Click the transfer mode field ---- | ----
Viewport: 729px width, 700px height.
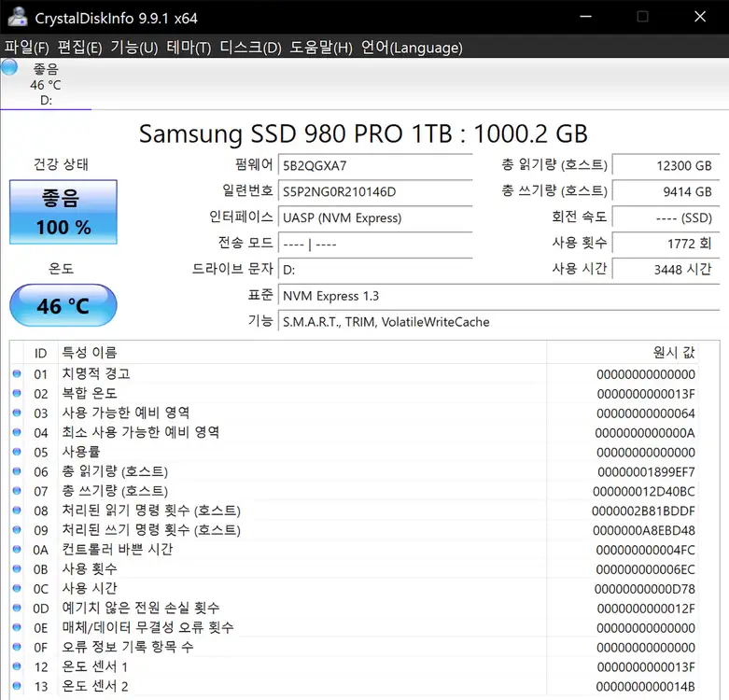tap(375, 244)
